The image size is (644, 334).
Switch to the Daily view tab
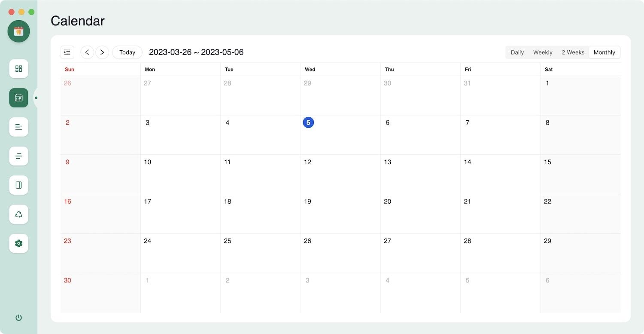click(x=517, y=52)
